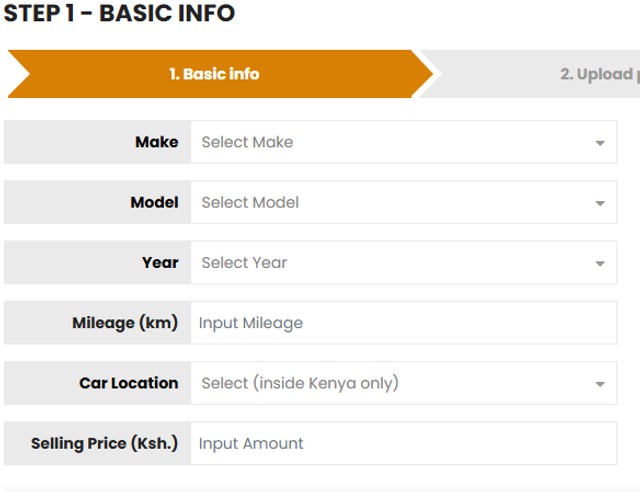The width and height of the screenshot is (640, 492).
Task: Choose a location in 'Select (inside Kenya only)'
Action: coord(390,383)
